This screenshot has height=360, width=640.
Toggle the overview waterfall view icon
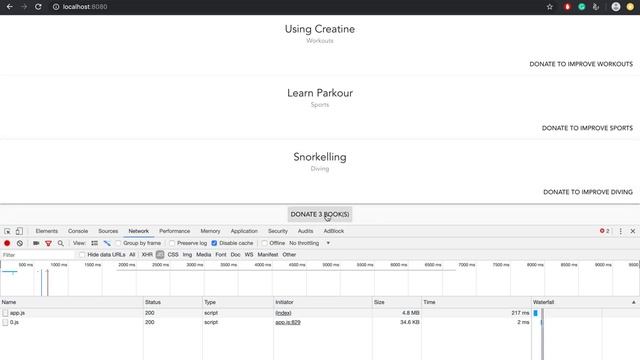coord(107,243)
